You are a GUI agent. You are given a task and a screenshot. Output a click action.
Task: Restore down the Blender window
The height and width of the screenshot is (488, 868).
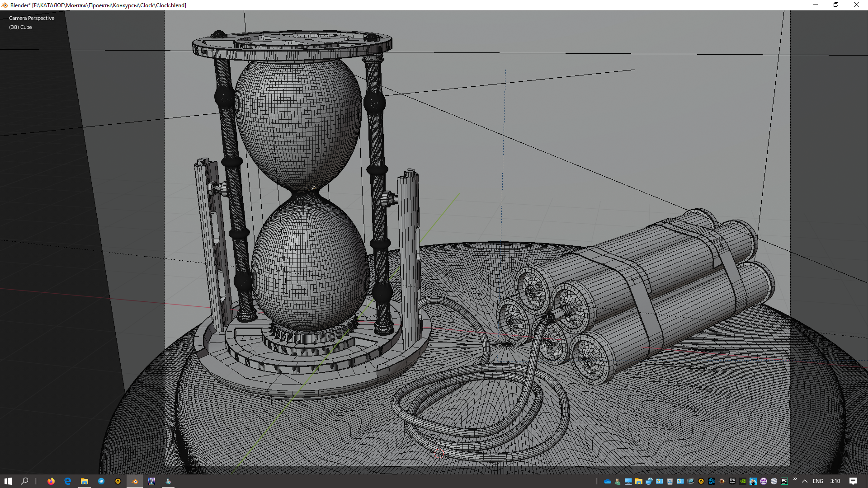tap(836, 5)
